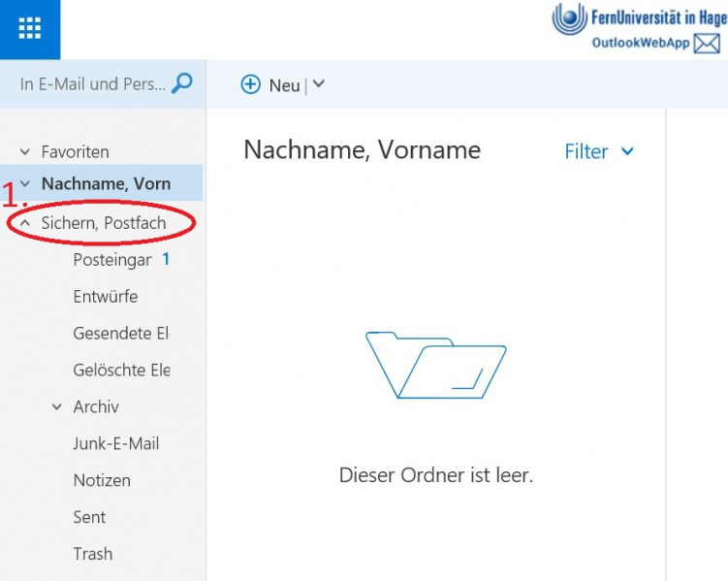728x581 pixels.
Task: Open the Archiv folder
Action: [x=96, y=406]
